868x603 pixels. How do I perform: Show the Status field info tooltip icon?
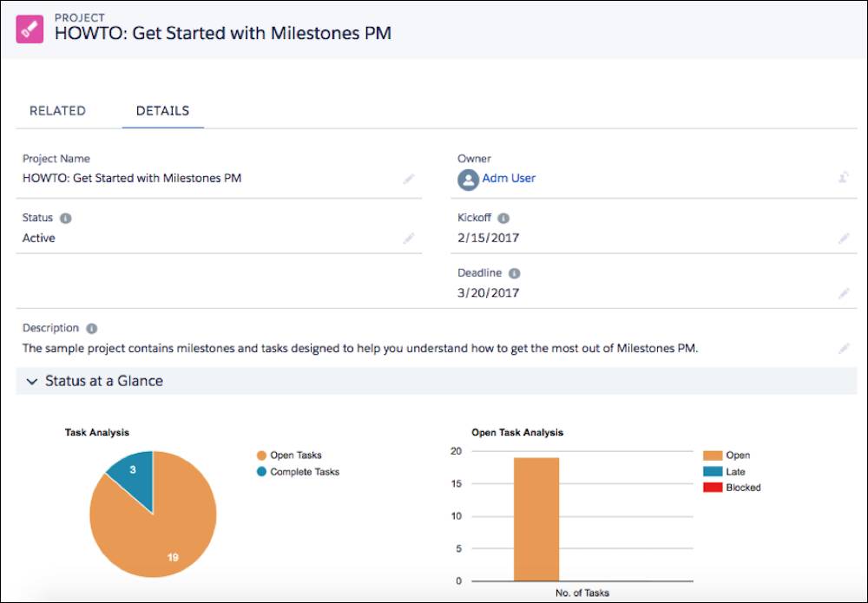tap(65, 218)
